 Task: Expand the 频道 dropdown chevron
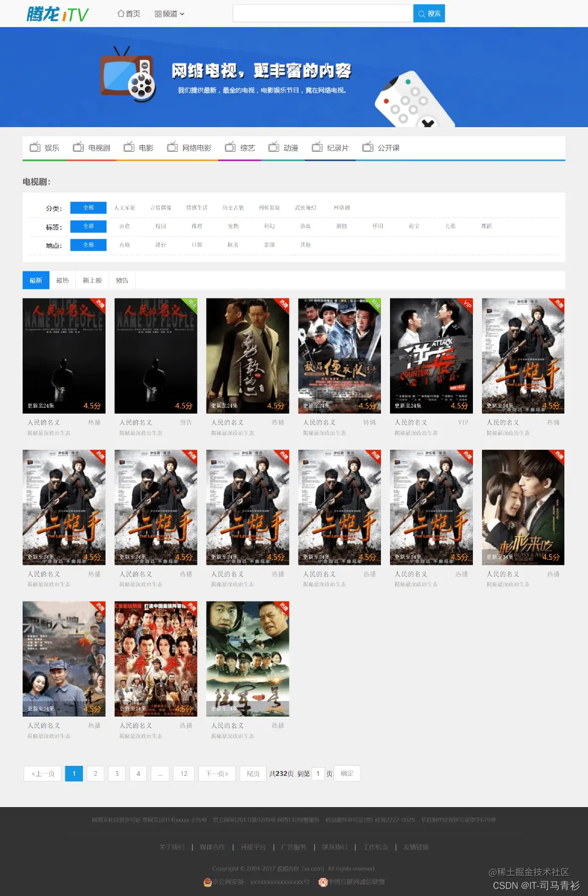coord(182,14)
